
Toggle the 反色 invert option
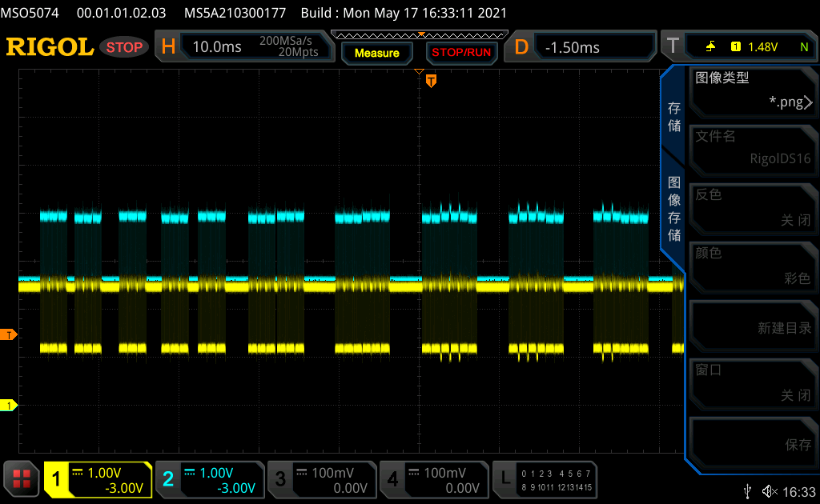click(x=754, y=208)
